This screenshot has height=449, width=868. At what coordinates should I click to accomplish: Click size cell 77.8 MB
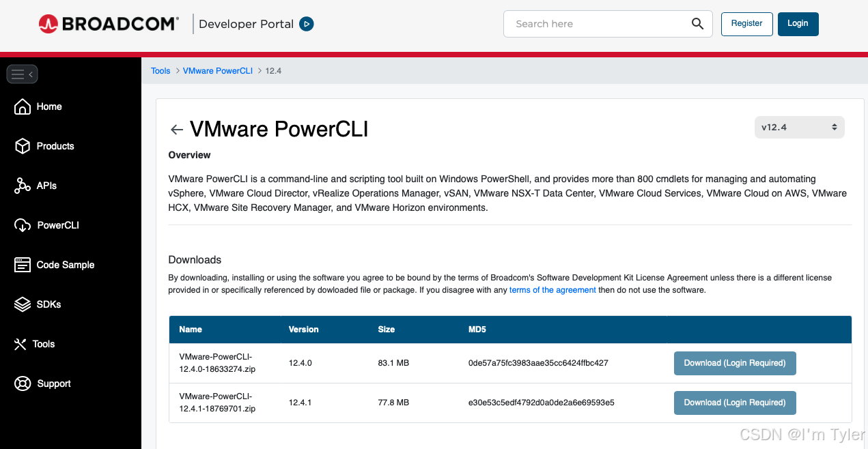393,403
